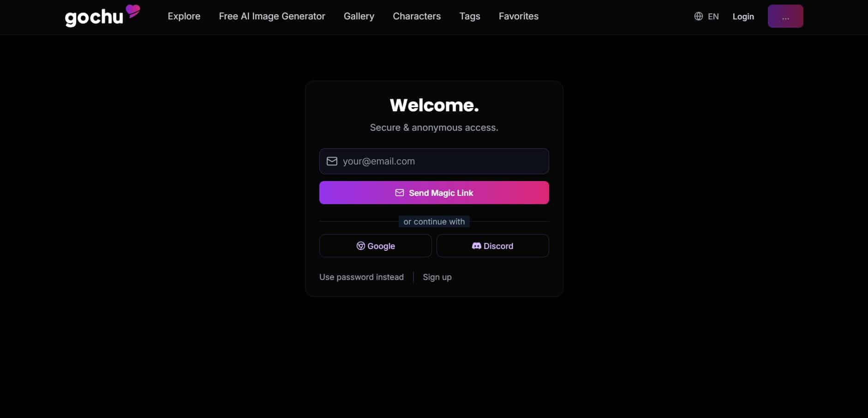Send the Magic Link
This screenshot has width=868, height=418.
(434, 193)
